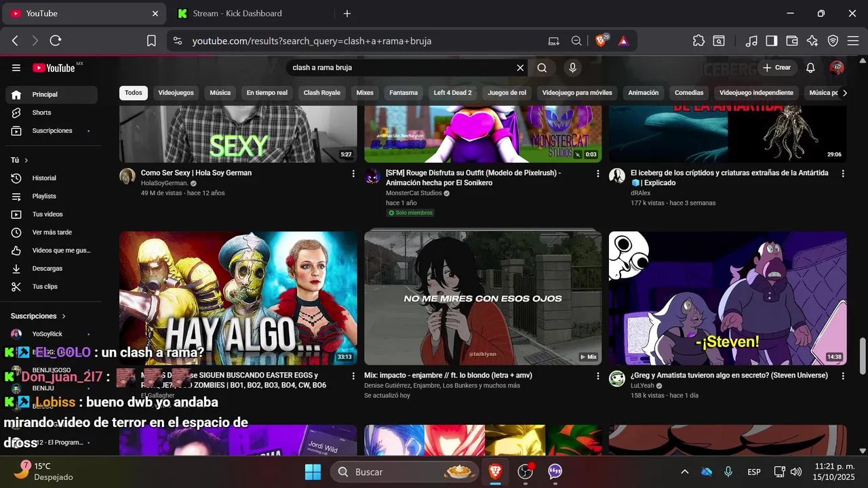Open options for Rouge Disfruta su Outfit video
Screen dimensions: 868x488
[598, 174]
